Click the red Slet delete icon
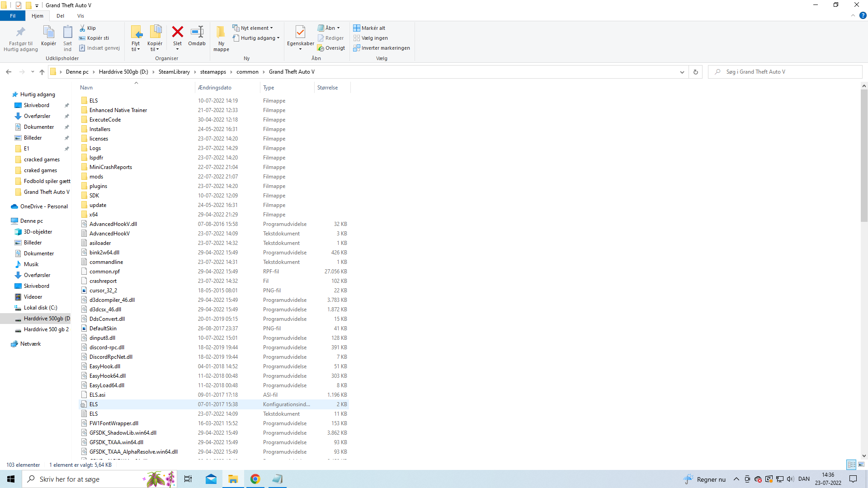Image resolution: width=868 pixels, height=488 pixels. [177, 33]
